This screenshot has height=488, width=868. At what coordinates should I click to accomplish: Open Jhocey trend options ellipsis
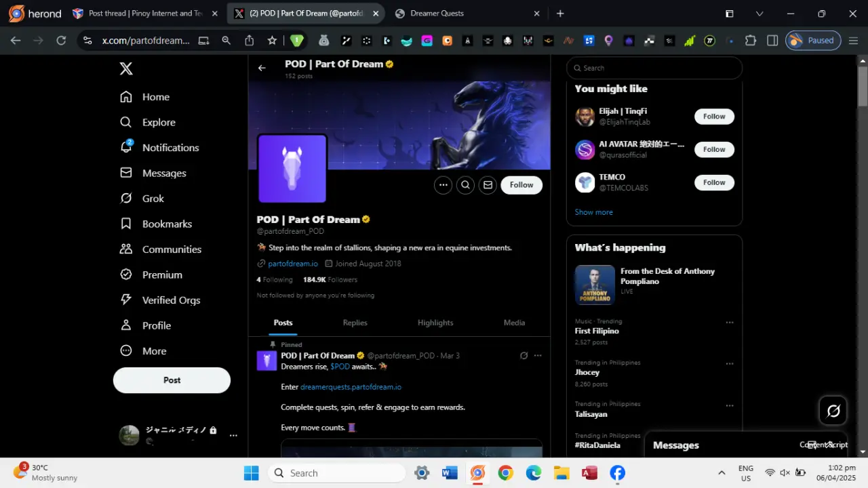730,364
